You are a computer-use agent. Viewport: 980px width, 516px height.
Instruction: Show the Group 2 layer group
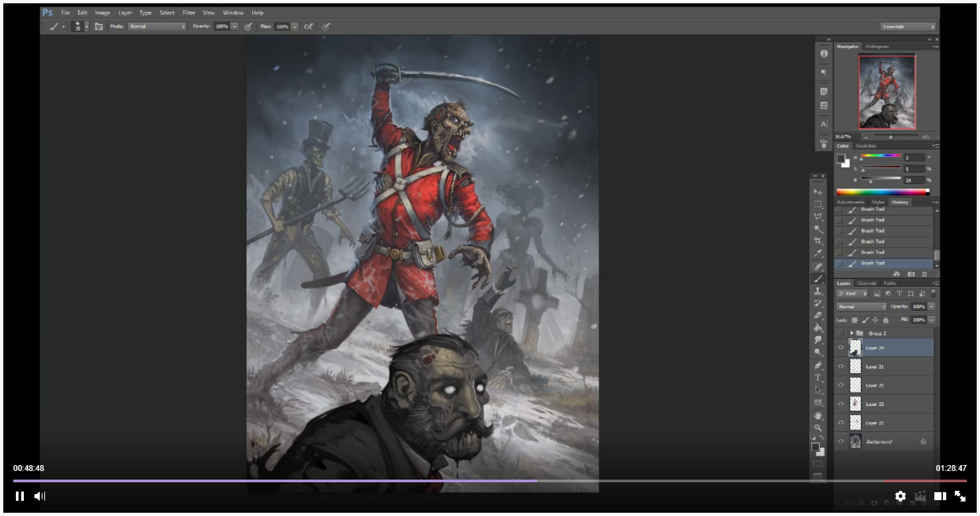tap(841, 333)
